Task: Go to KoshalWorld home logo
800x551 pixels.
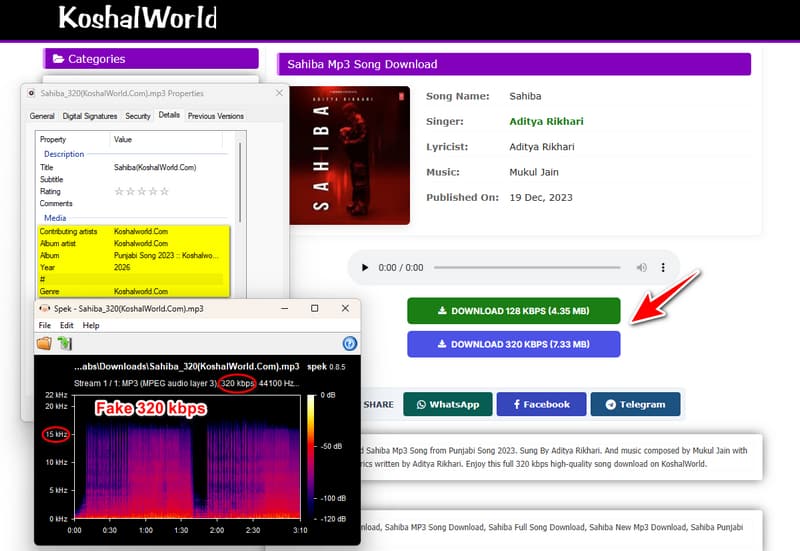Action: click(x=138, y=17)
